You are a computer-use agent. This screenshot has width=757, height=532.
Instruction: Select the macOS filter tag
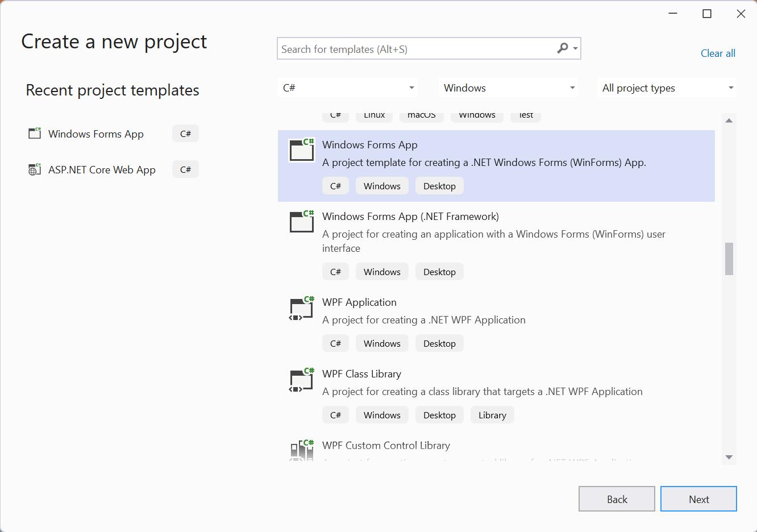tap(421, 115)
